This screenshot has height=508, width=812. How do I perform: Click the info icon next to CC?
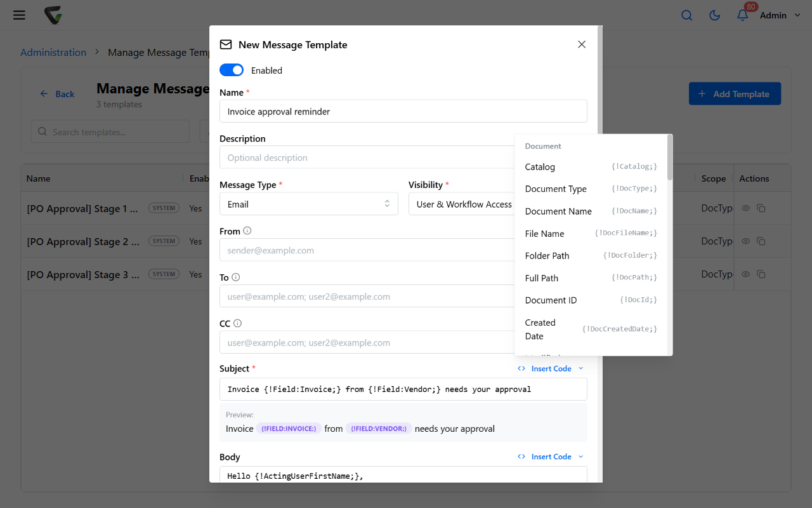pos(238,323)
